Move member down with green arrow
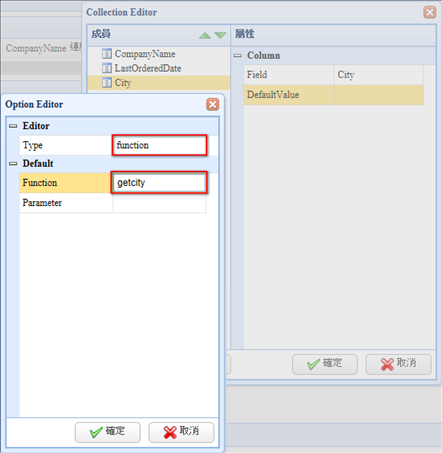Image resolution: width=442 pixels, height=453 pixels. 220,35
